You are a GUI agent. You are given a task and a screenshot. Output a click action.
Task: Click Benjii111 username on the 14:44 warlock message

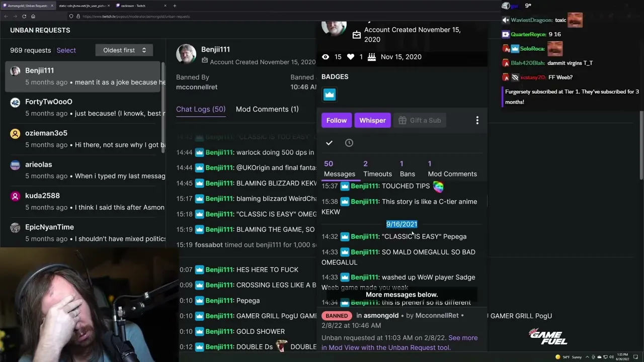coord(219,152)
